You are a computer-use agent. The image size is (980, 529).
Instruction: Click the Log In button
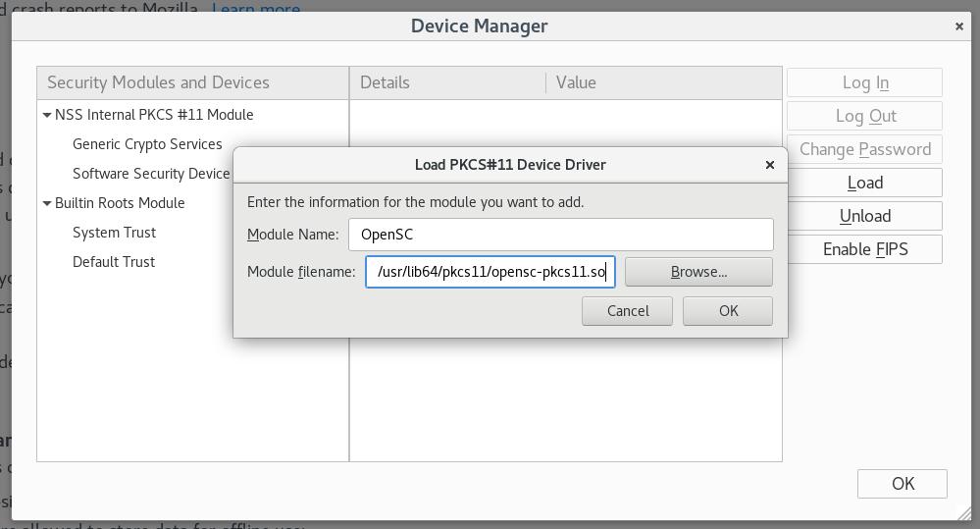point(865,82)
